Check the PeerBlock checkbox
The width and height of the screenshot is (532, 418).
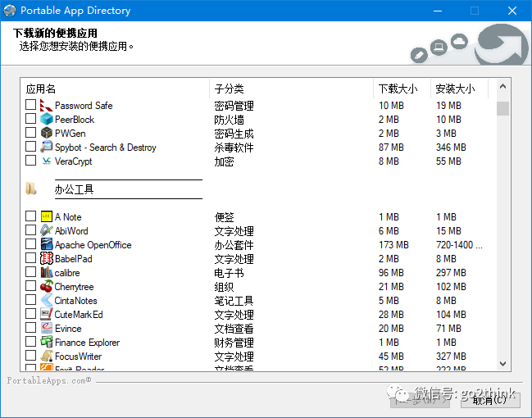pyautogui.click(x=30, y=118)
